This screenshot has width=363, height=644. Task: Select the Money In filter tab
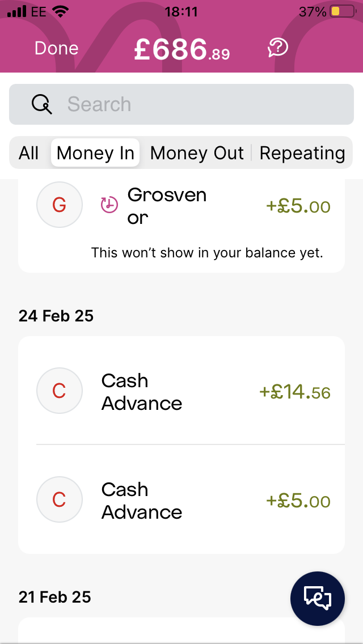tap(95, 153)
